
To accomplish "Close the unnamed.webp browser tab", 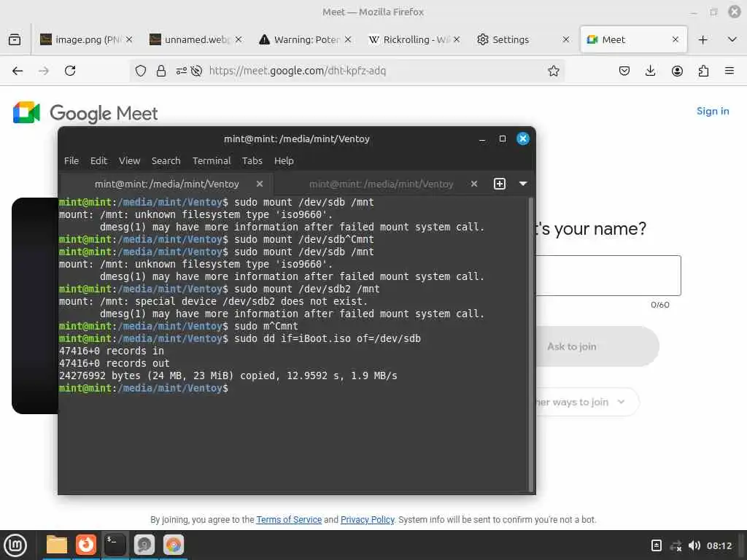I will click(x=239, y=39).
